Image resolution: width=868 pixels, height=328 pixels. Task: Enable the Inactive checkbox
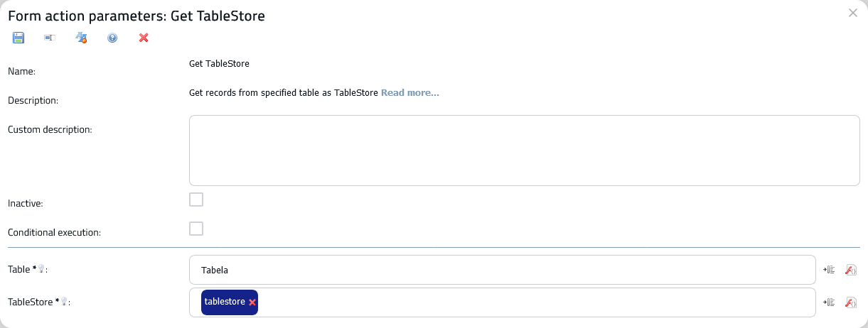pyautogui.click(x=196, y=199)
